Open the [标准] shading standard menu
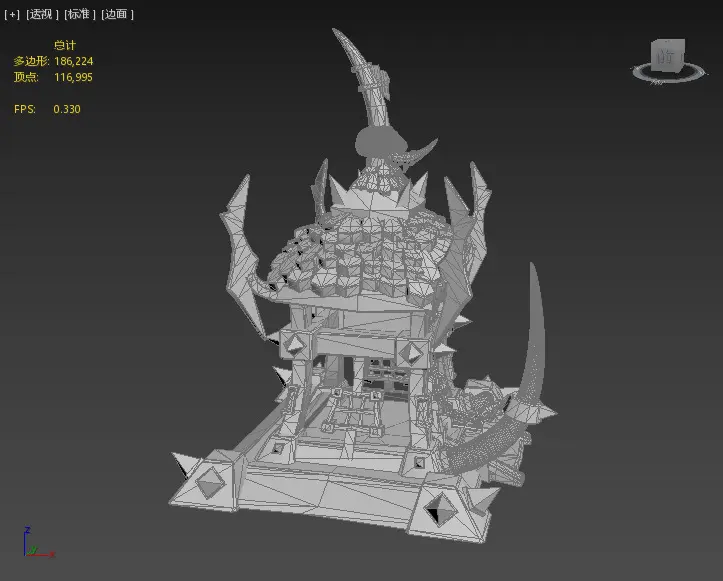 coord(80,14)
